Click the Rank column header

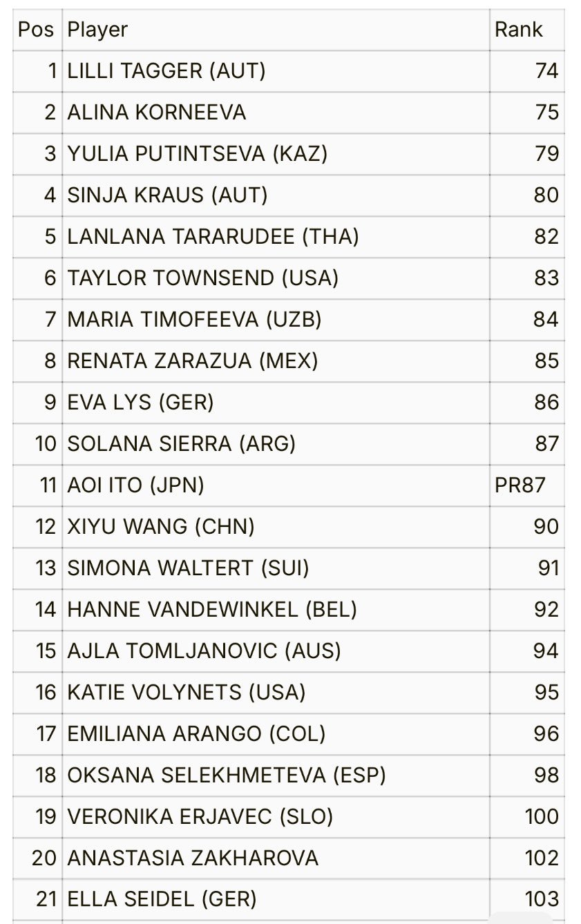pos(527,30)
